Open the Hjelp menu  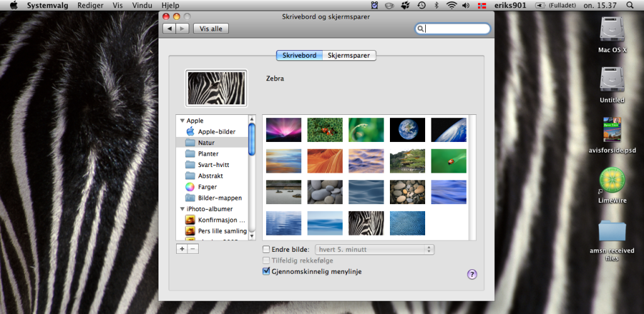pyautogui.click(x=171, y=5)
